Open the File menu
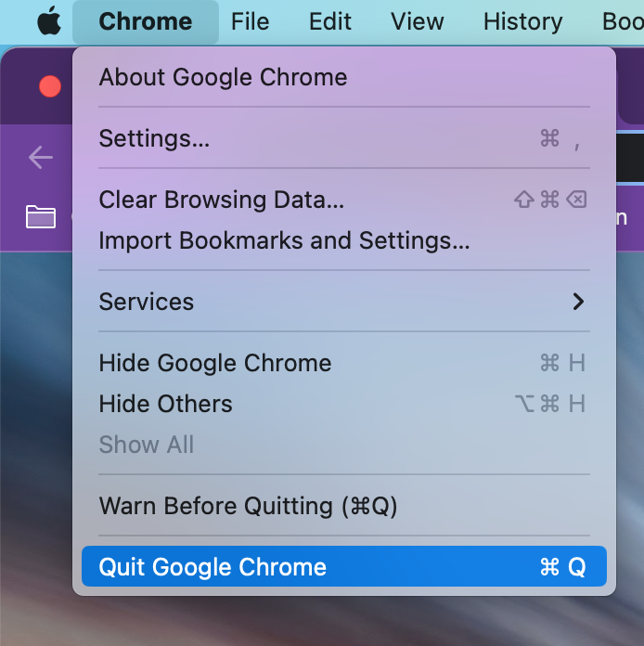644x646 pixels. [x=251, y=21]
